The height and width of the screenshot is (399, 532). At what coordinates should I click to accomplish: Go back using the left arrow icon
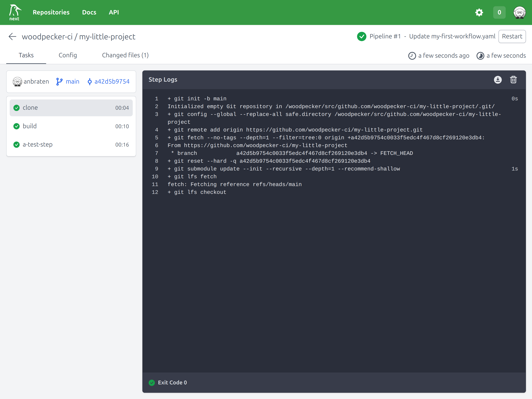coord(12,37)
